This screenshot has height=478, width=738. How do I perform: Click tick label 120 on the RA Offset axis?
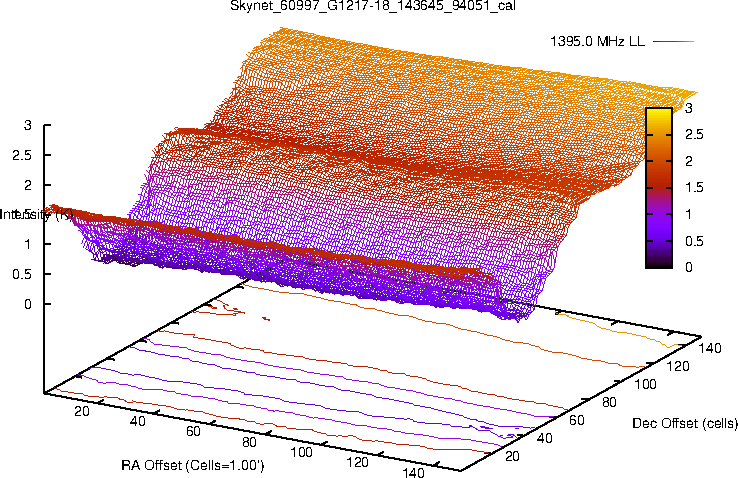pyautogui.click(x=358, y=462)
